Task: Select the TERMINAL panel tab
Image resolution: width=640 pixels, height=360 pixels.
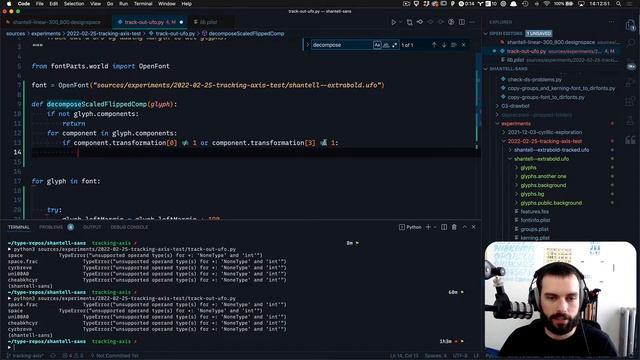Action: coord(19,227)
